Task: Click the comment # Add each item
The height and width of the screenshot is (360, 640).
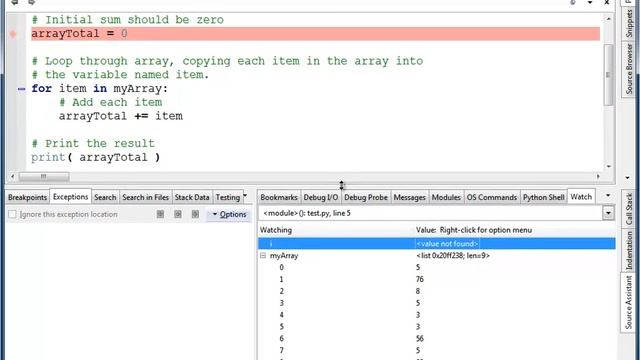Action: tap(111, 102)
